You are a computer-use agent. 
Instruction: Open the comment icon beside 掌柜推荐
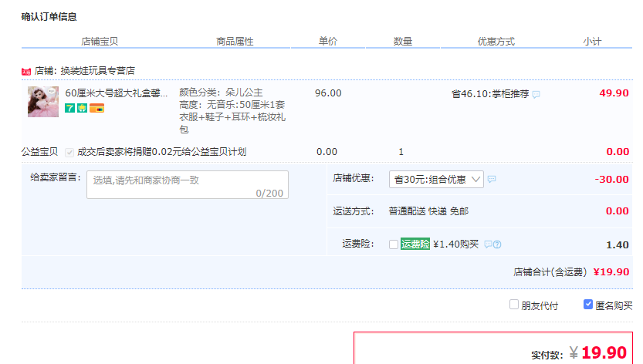536,95
